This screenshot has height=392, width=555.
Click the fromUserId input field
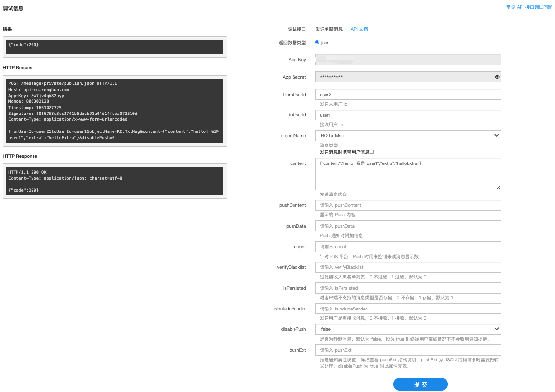click(408, 94)
